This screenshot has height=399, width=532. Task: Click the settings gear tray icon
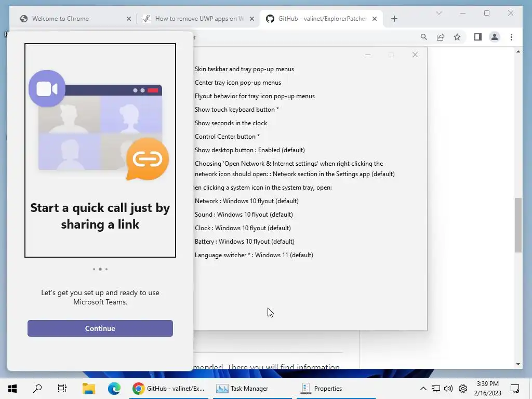pos(463,389)
